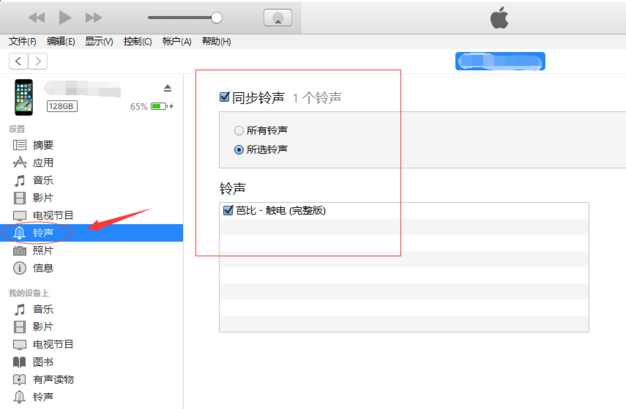This screenshot has height=409, width=626.
Task: Open the 显示(V) menu
Action: pyautogui.click(x=99, y=41)
